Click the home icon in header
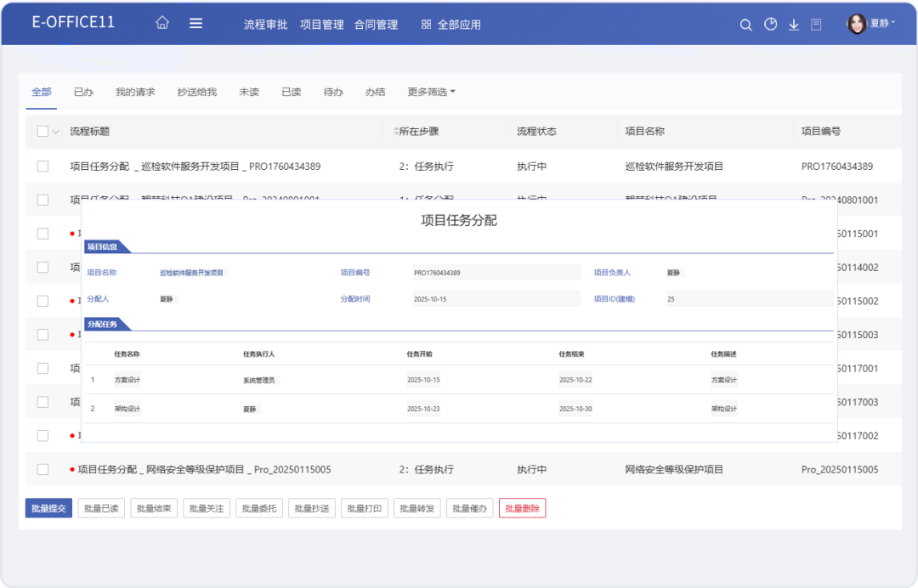This screenshot has width=918, height=588. [162, 24]
